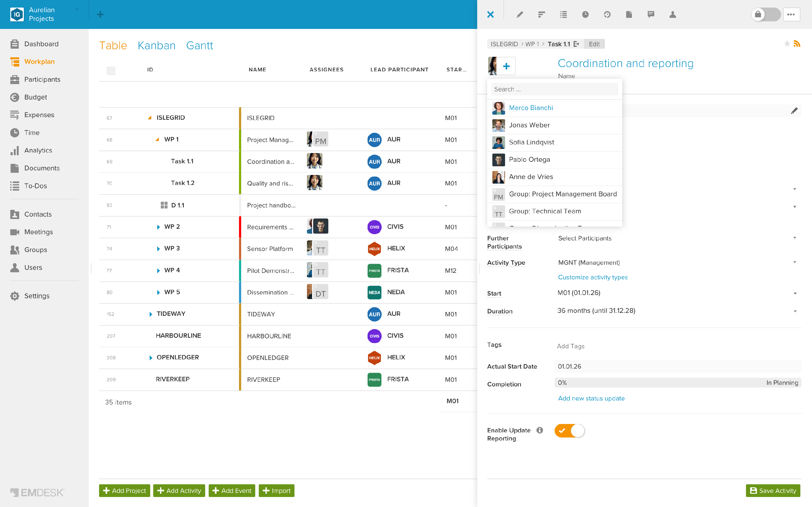Open the Activity Type dropdown
The image size is (812, 507).
[x=677, y=263]
